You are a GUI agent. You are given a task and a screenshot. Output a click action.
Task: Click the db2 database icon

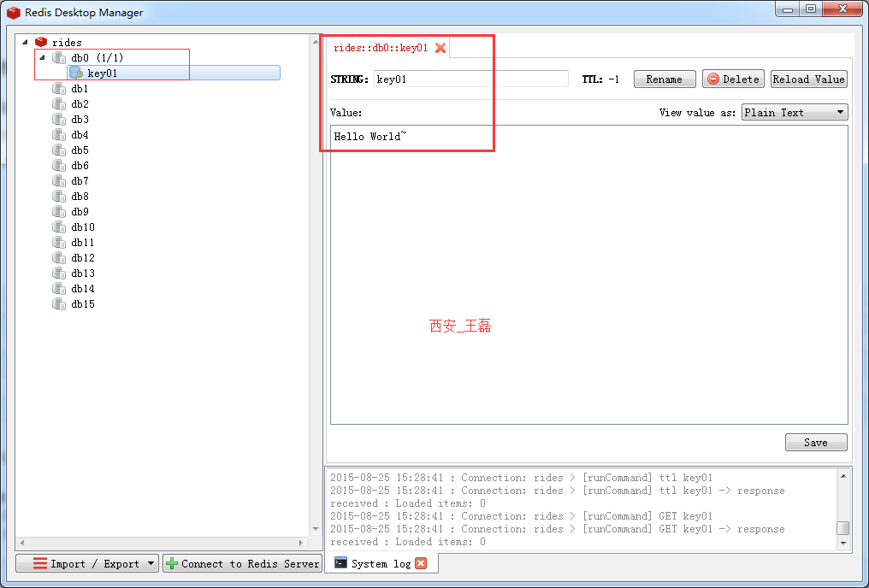(x=59, y=104)
